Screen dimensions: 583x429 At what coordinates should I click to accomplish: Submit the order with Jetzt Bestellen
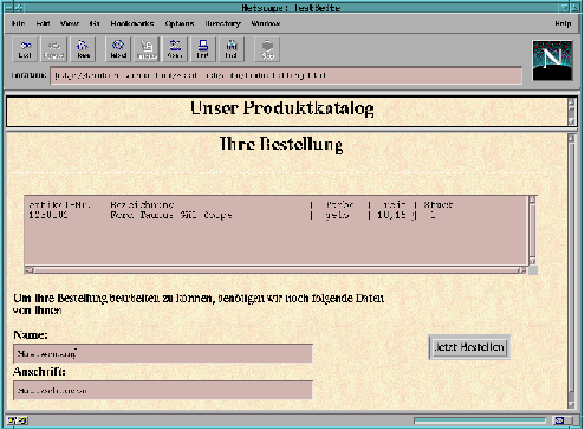[x=470, y=347]
